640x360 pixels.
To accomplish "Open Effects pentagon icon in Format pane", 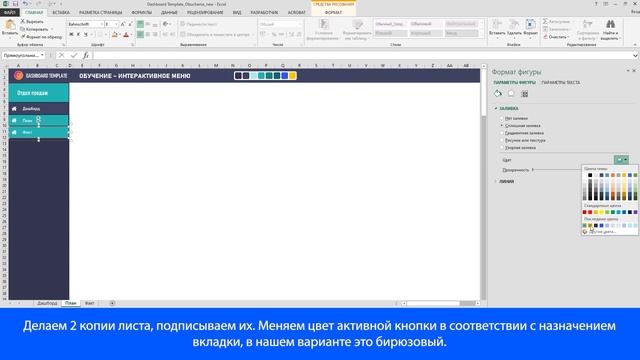I will tap(511, 94).
